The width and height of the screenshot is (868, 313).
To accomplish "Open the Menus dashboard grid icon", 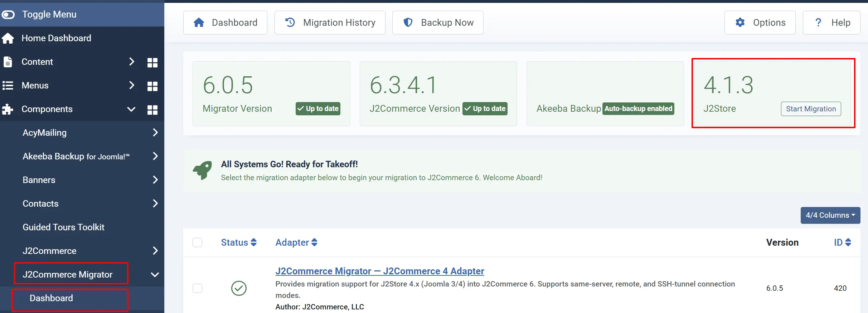I will pyautogui.click(x=152, y=86).
